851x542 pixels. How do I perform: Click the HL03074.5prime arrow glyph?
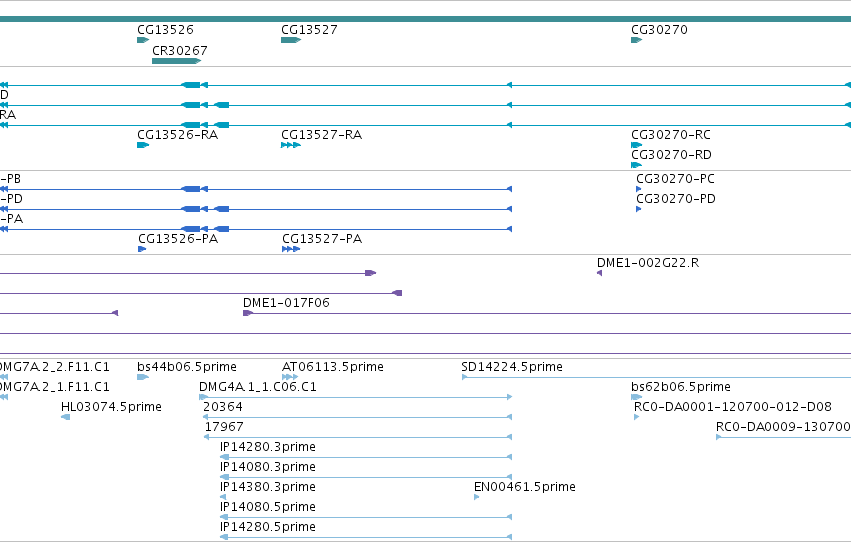[x=66, y=417]
